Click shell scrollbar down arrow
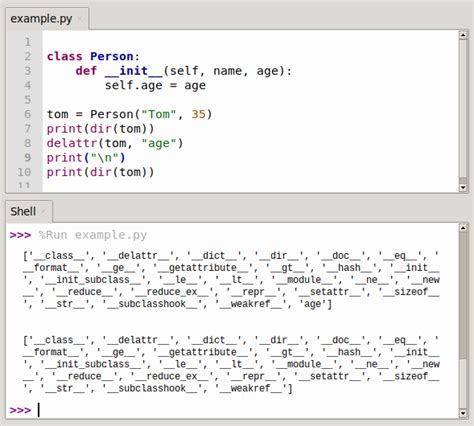The height and width of the screenshot is (426, 474). coord(463,413)
